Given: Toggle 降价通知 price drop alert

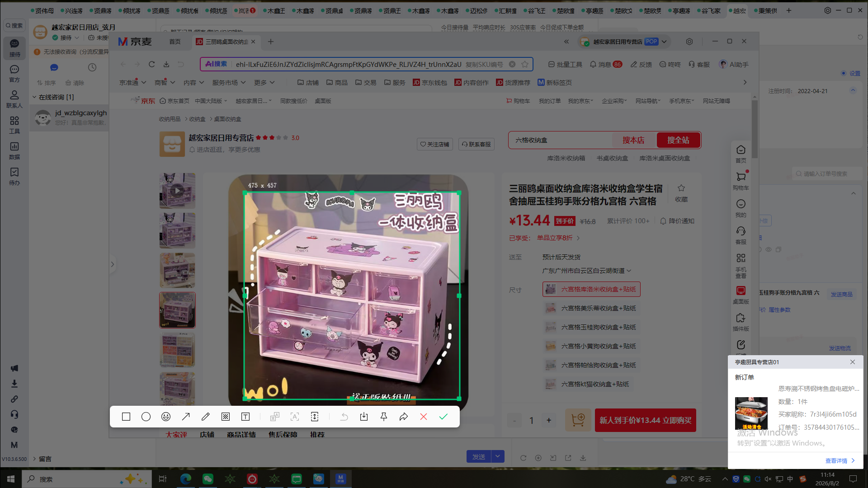Looking at the screenshot, I should [677, 221].
